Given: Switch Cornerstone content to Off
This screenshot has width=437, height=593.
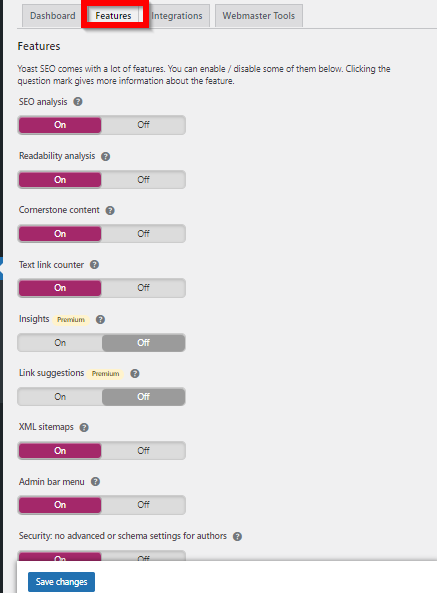Looking at the screenshot, I should [x=143, y=234].
